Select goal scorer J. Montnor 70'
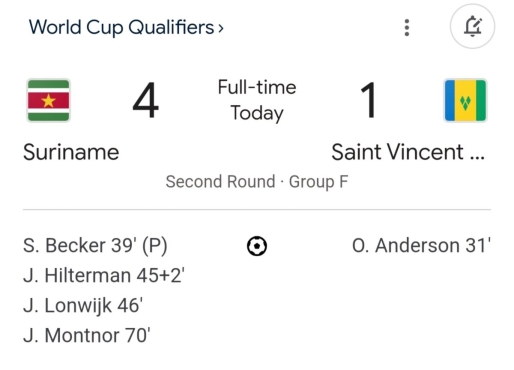Screen dimensions: 514x370 (87, 336)
